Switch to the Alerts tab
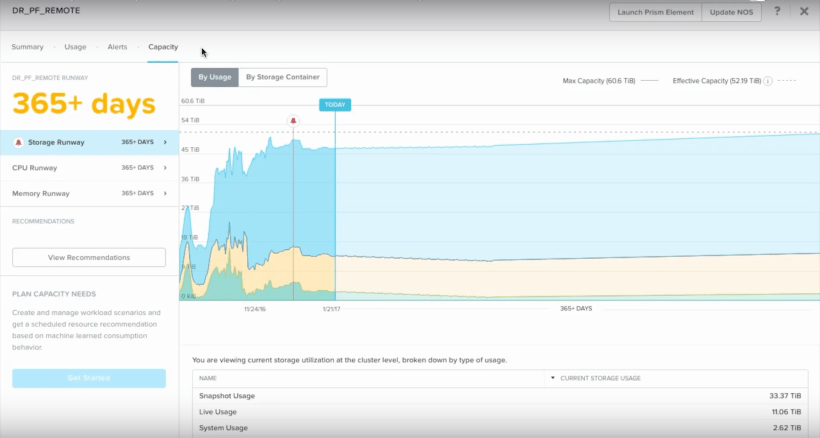The image size is (820, 438). [117, 47]
